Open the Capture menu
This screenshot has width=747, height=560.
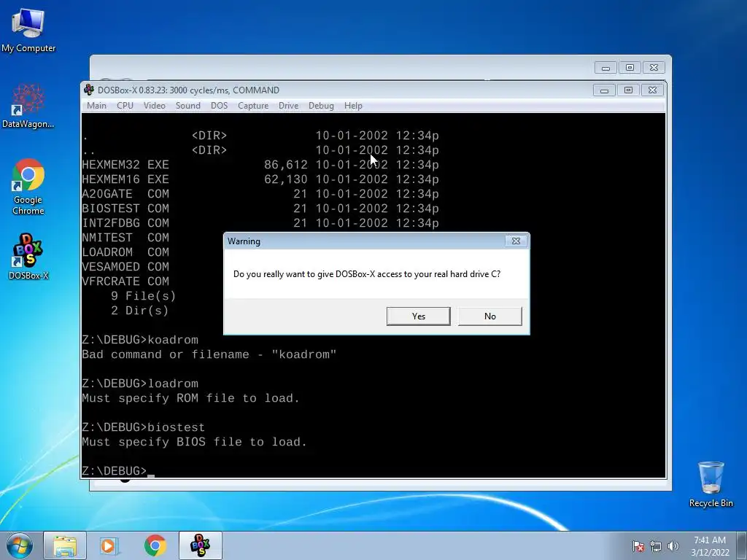pos(253,106)
